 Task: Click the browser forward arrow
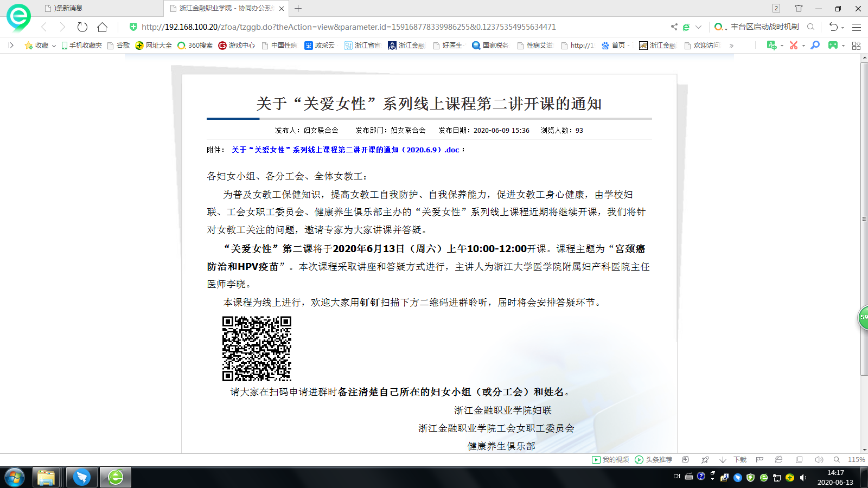pos(62,27)
